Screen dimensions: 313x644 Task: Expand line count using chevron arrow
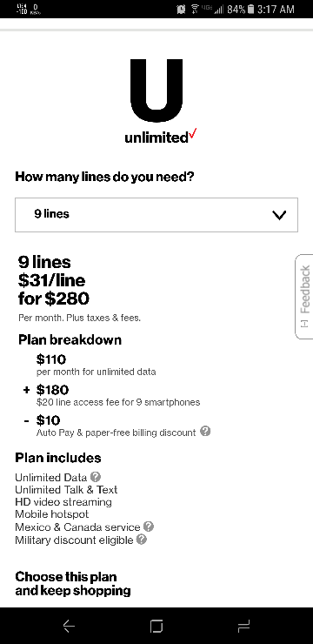click(x=279, y=215)
